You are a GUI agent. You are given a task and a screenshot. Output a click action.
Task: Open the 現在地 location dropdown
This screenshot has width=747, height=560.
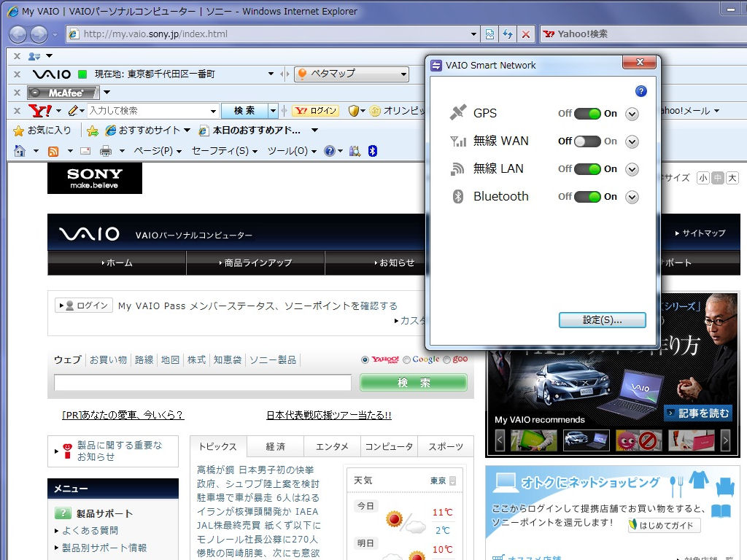pyautogui.click(x=271, y=74)
